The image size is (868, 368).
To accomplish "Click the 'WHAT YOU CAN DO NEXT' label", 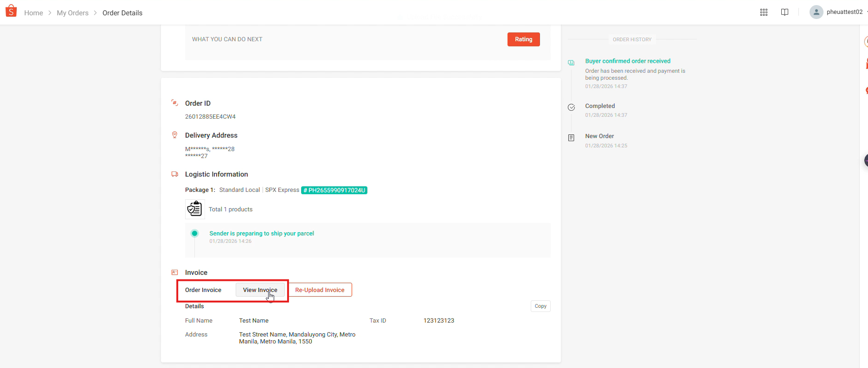I will pyautogui.click(x=227, y=39).
